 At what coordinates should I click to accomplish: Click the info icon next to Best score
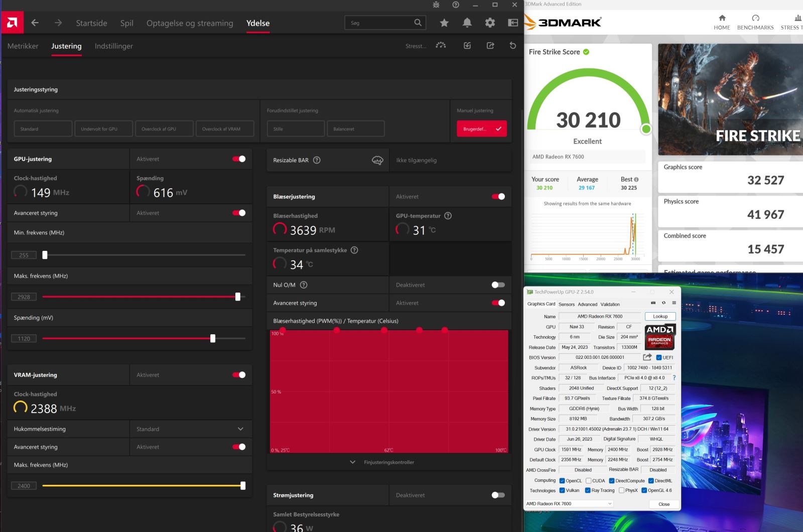point(636,179)
